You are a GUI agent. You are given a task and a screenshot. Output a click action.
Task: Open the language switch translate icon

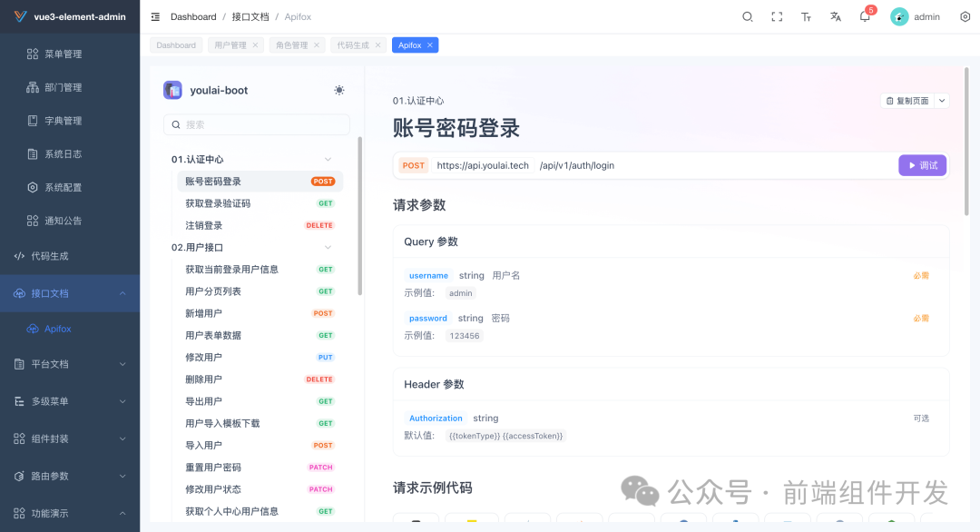pos(835,16)
